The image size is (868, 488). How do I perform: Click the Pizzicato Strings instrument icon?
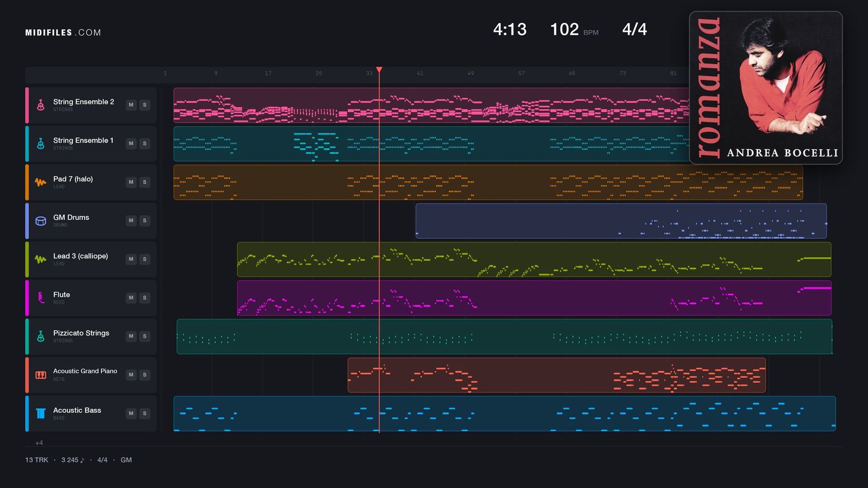pos(41,337)
